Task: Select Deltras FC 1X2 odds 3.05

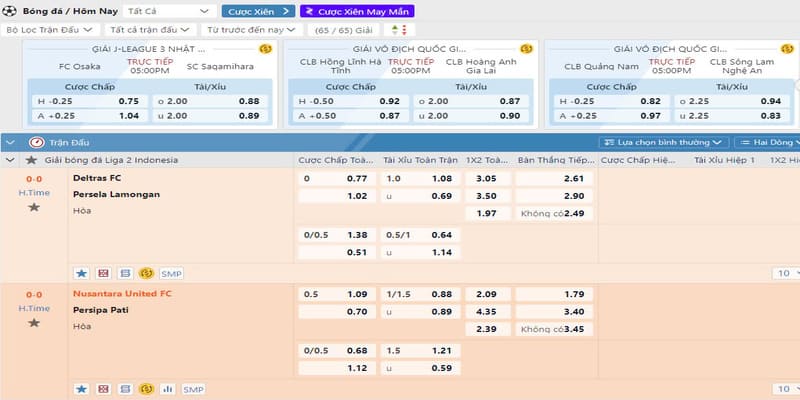Action: pyautogui.click(x=488, y=179)
